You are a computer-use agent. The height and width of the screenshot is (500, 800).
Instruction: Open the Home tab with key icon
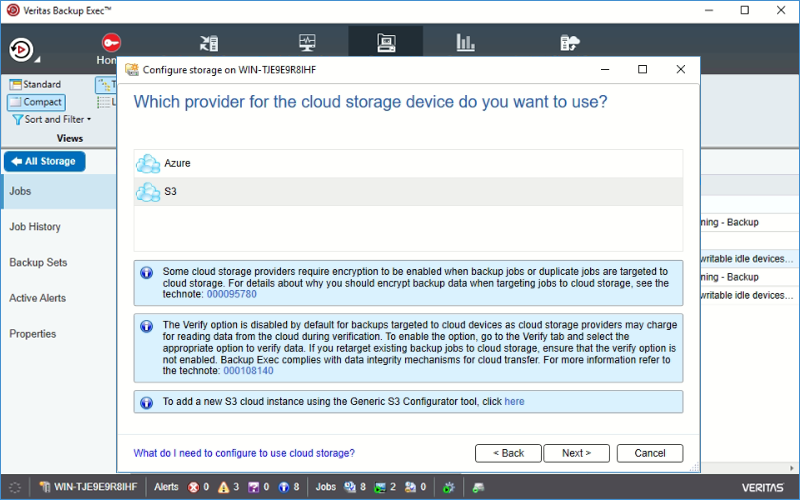tap(110, 48)
